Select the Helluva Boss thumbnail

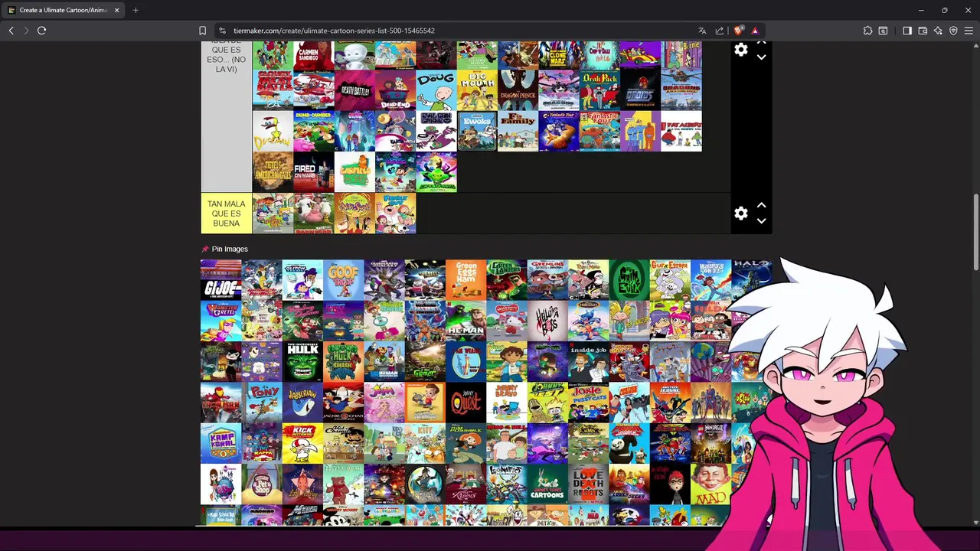547,321
